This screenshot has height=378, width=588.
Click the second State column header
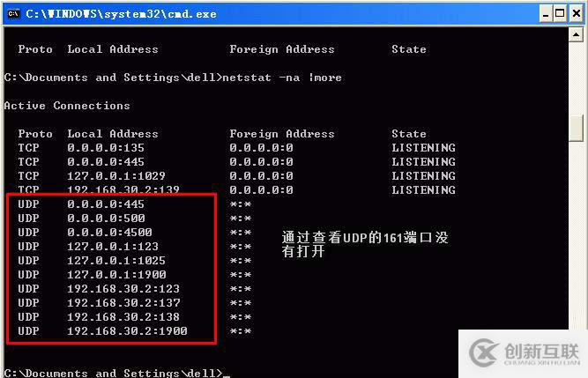pyautogui.click(x=409, y=134)
